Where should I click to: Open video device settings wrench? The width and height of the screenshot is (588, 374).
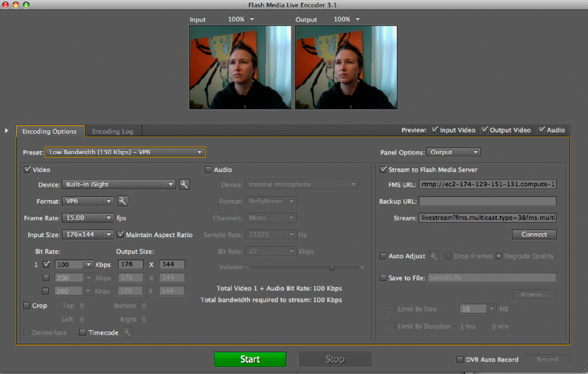coord(184,184)
